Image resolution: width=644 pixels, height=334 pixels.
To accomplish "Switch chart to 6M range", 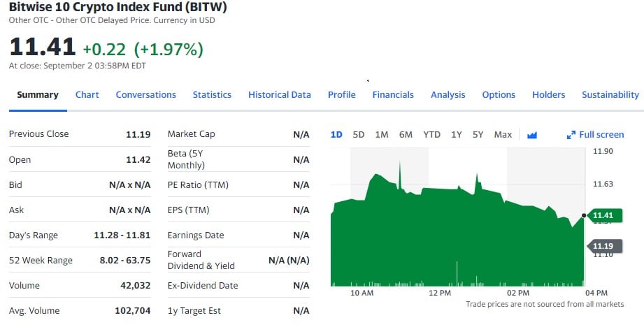I will [406, 135].
